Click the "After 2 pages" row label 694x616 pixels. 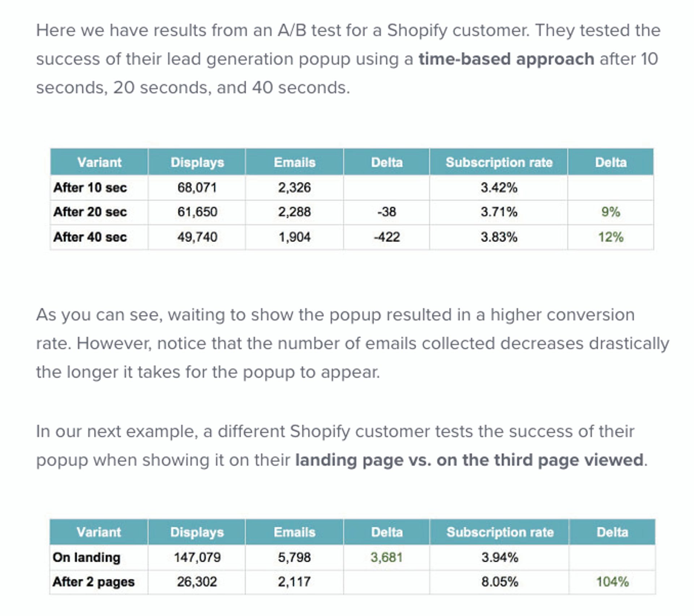coord(93,582)
